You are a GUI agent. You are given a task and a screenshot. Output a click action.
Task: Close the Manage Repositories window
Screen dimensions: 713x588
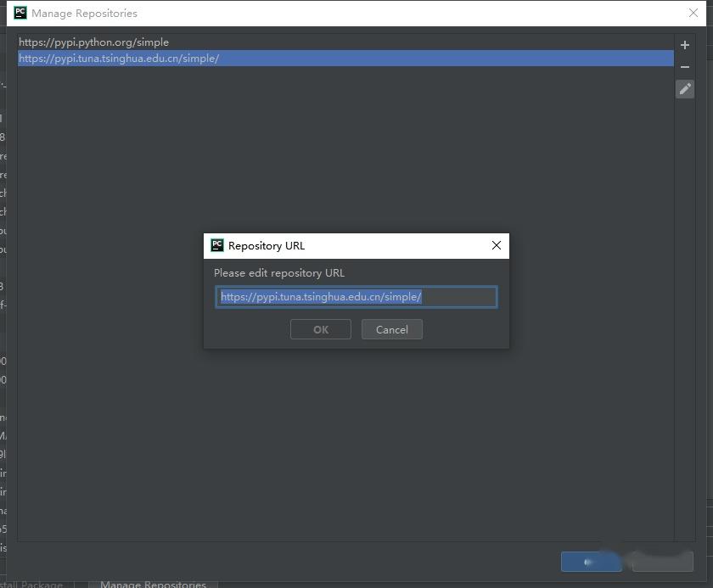coord(693,13)
